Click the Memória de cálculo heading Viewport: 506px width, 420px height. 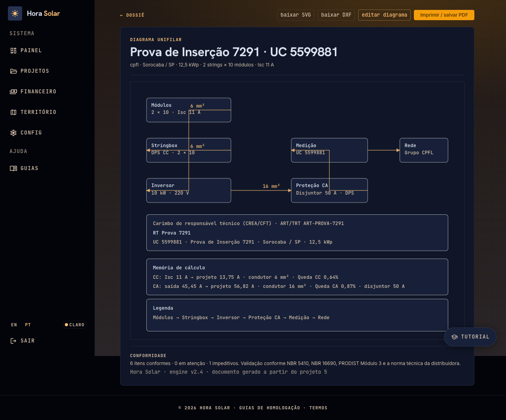179,268
